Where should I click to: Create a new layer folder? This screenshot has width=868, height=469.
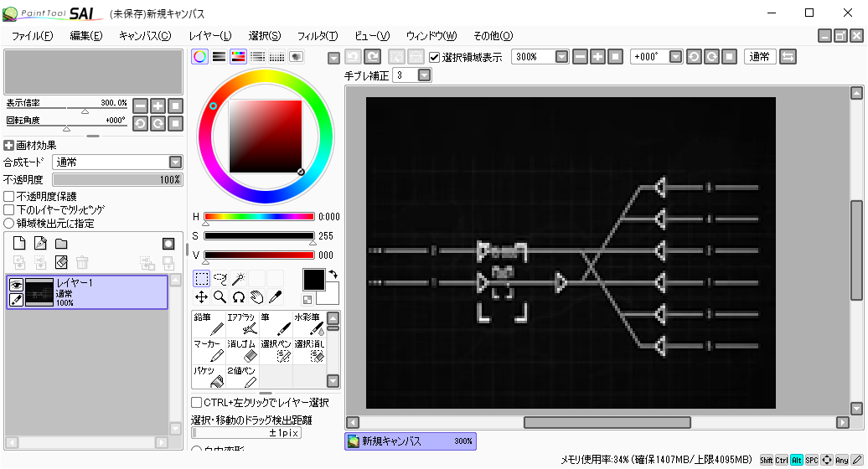[x=61, y=244]
